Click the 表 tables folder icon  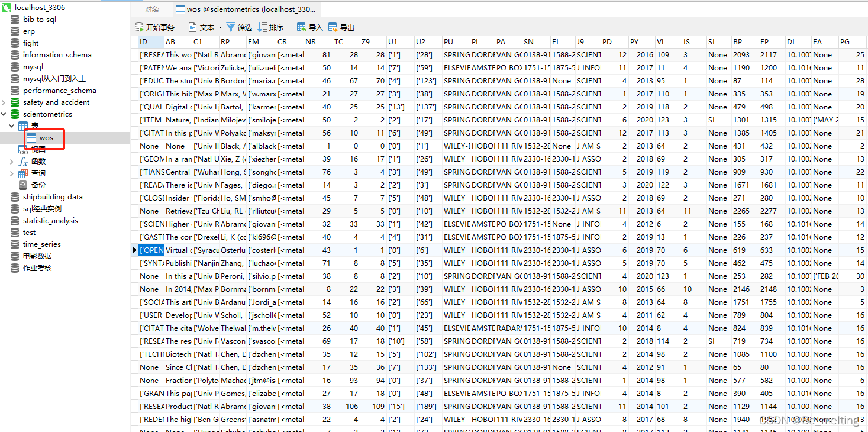coord(23,126)
